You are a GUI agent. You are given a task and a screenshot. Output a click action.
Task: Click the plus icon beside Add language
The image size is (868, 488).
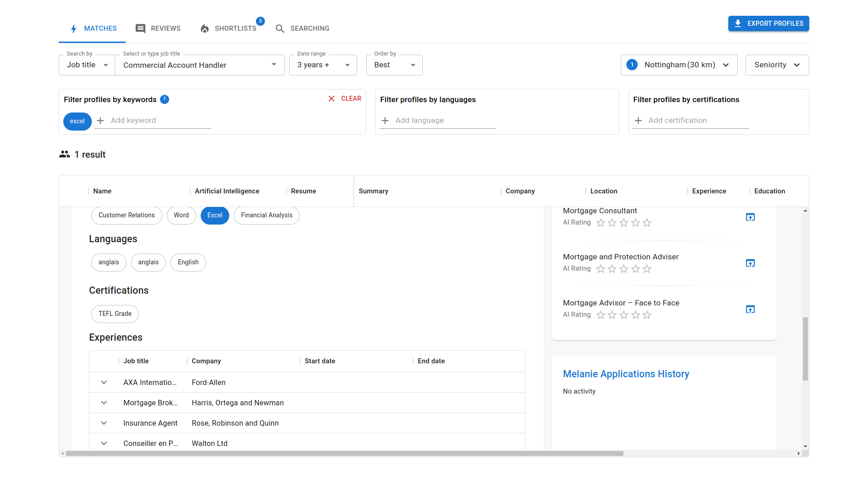(385, 121)
